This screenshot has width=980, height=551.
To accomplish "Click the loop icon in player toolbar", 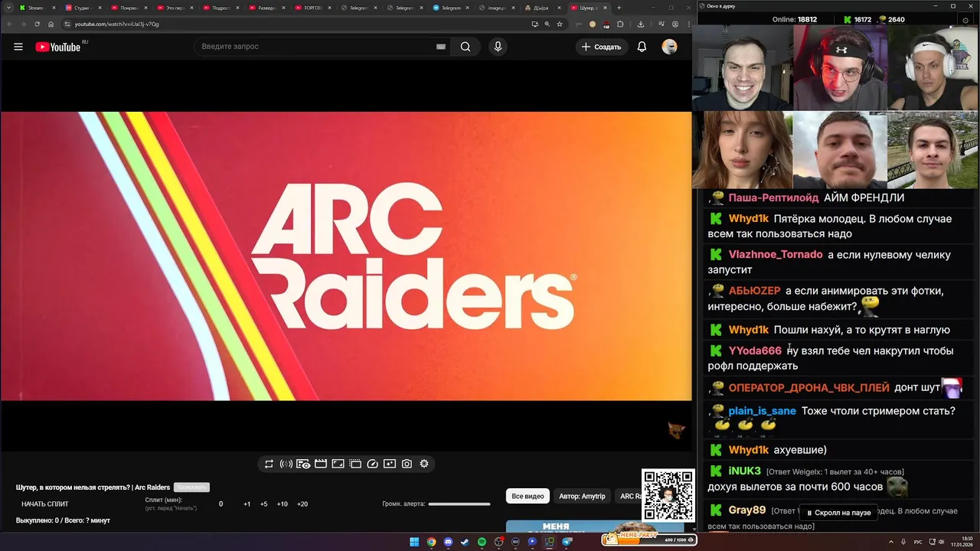I will (x=269, y=464).
